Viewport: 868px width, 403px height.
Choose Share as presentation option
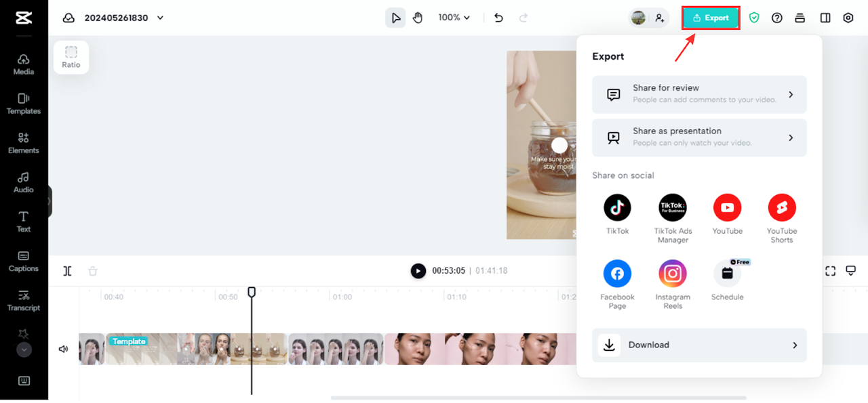pyautogui.click(x=699, y=137)
